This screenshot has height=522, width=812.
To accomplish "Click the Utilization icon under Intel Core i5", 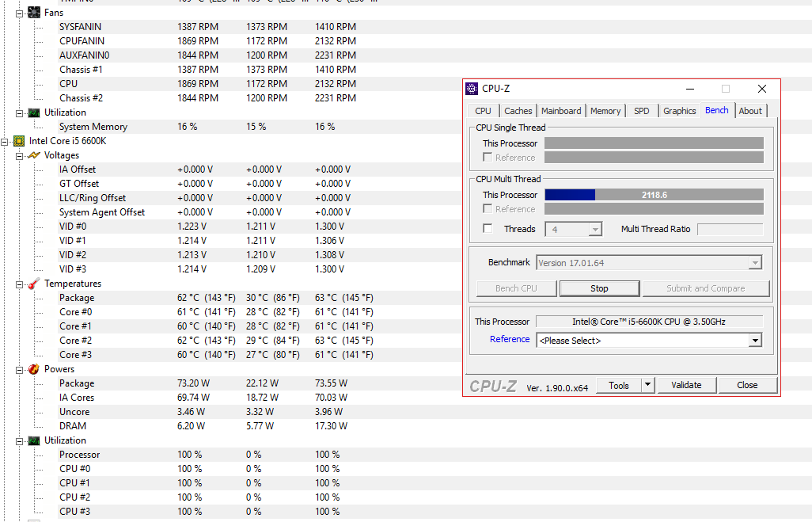I will pos(34,440).
